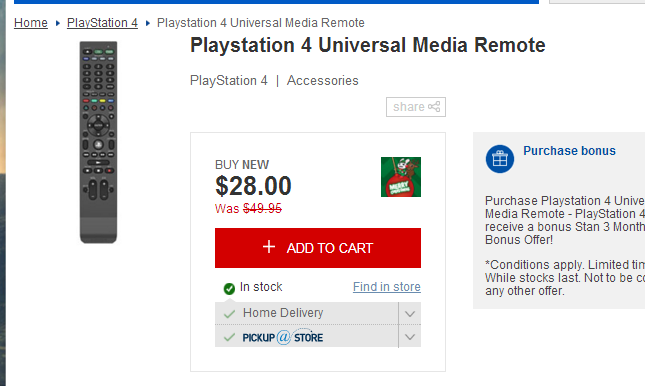The height and width of the screenshot is (386, 645).
Task: Open the Purchase bonus heading link
Action: [569, 151]
